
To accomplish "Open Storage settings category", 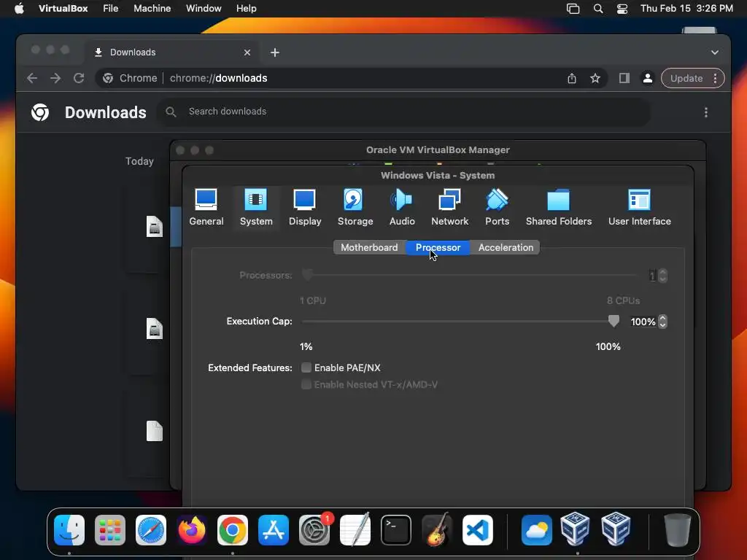I will tap(355, 208).
